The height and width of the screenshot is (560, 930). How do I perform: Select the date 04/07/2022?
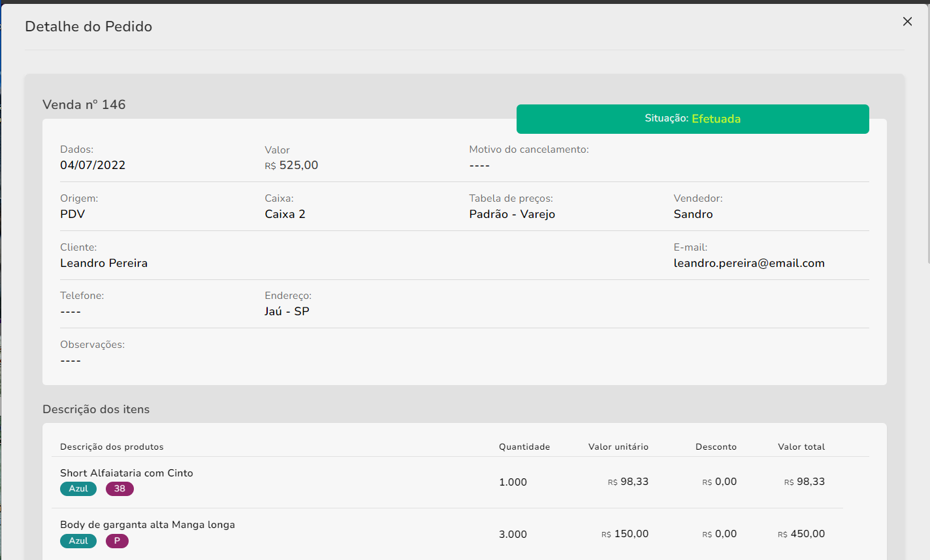coord(93,165)
